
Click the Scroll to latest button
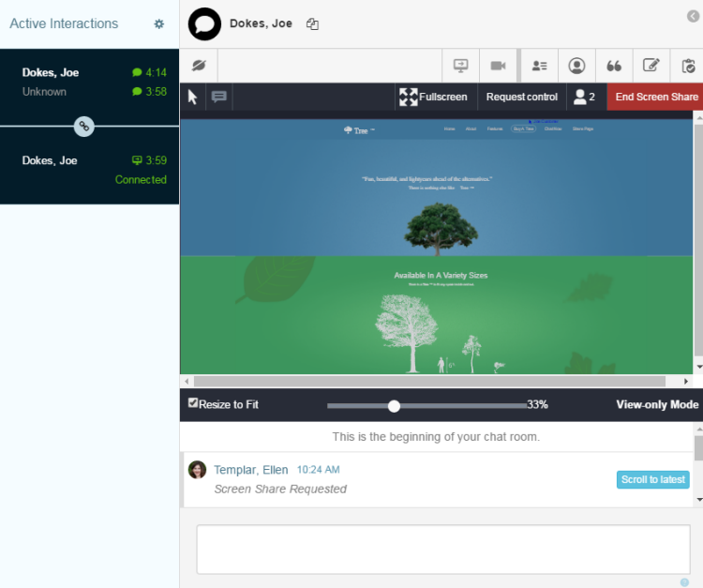653,479
